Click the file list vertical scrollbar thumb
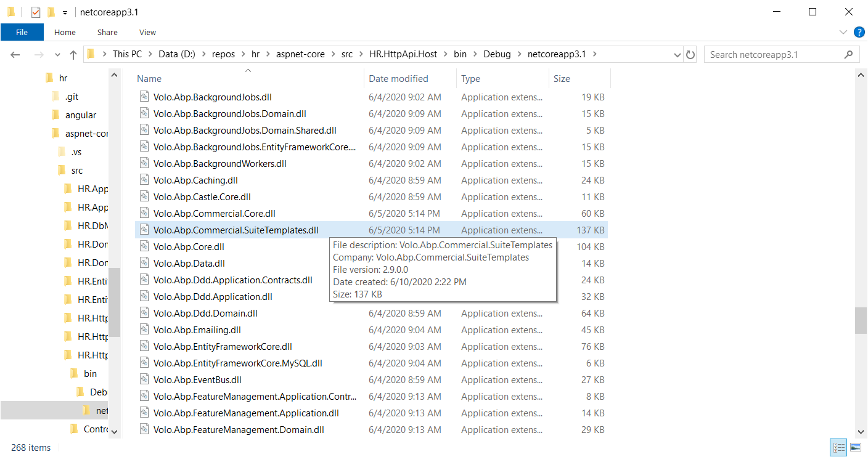 click(860, 320)
